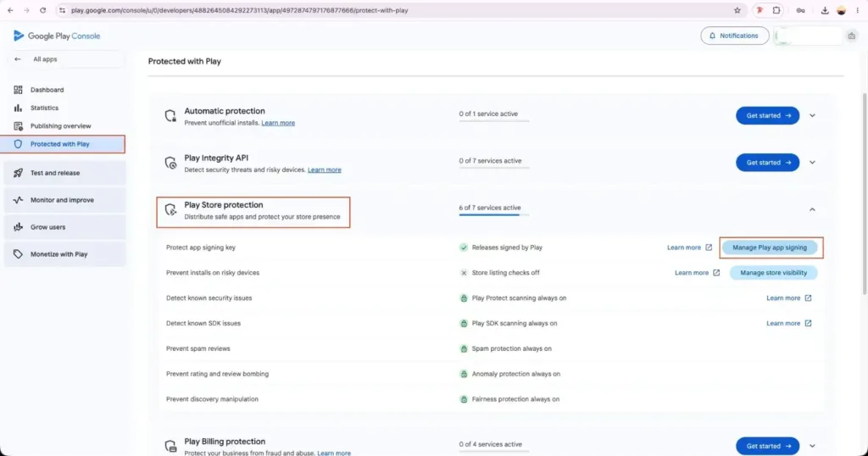The image size is (868, 456).
Task: Click the browser address bar URL
Action: 240,10
